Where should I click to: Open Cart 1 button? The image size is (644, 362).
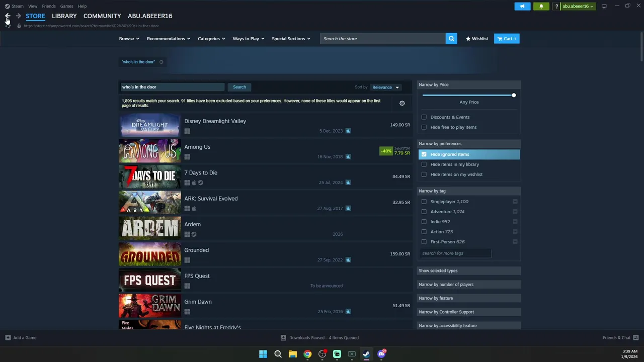tap(507, 39)
